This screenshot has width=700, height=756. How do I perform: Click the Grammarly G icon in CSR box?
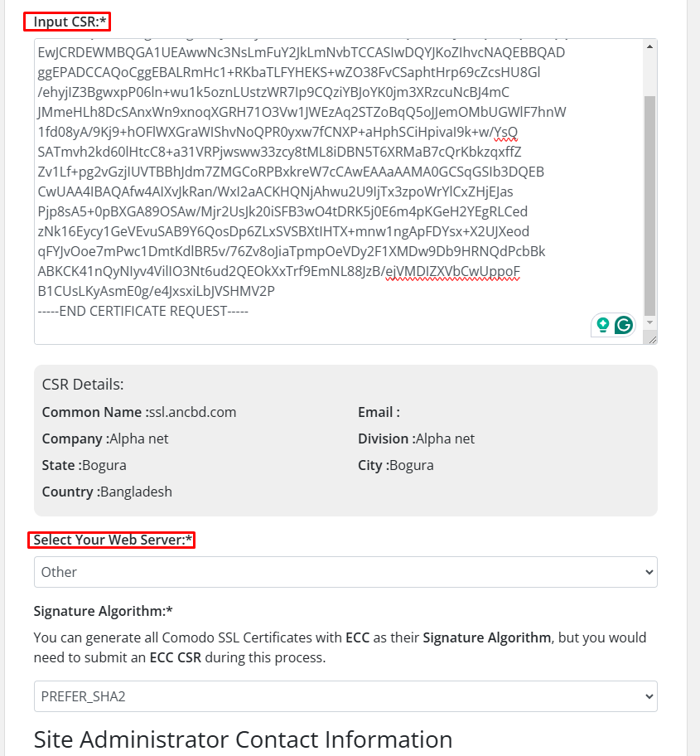point(624,325)
